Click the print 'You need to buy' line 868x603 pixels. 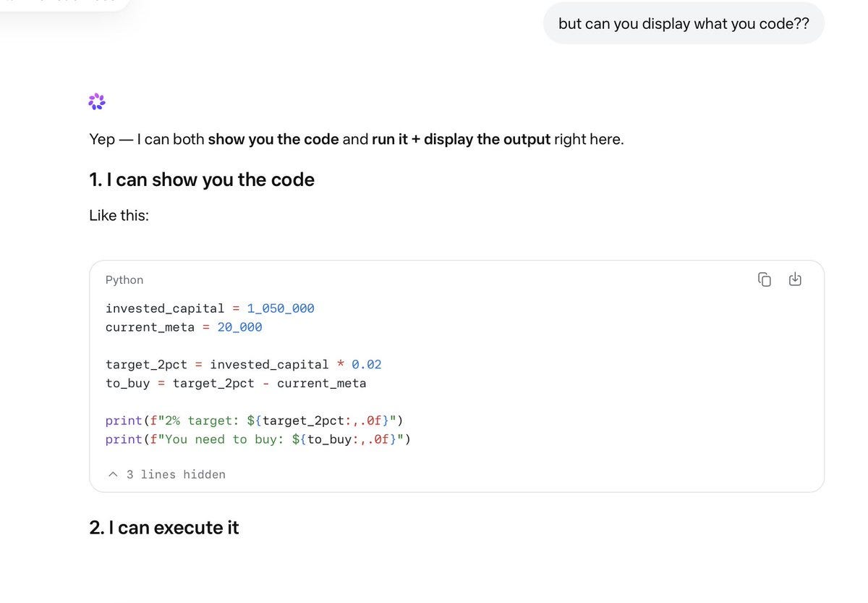258,439
